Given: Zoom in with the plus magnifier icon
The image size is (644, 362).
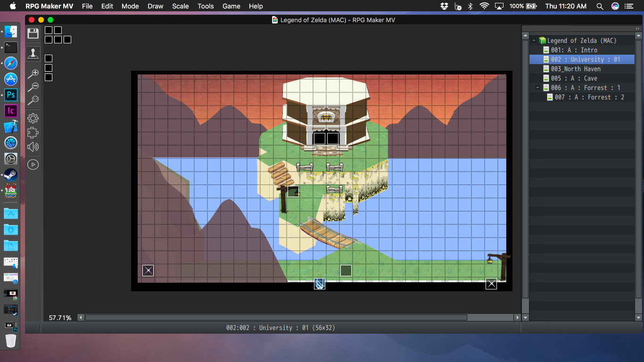Looking at the screenshot, I should tap(33, 74).
